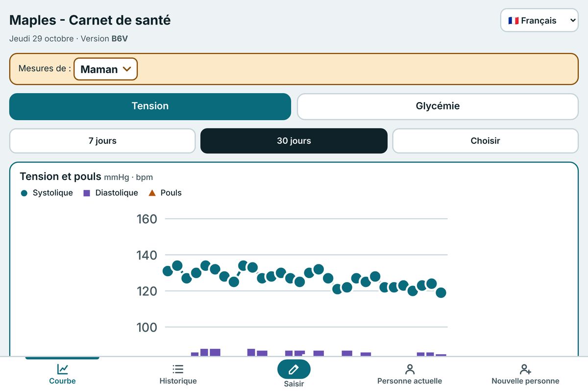The width and height of the screenshot is (588, 391).
Task: Click the Nouvelle personne add-user icon
Action: click(x=525, y=369)
